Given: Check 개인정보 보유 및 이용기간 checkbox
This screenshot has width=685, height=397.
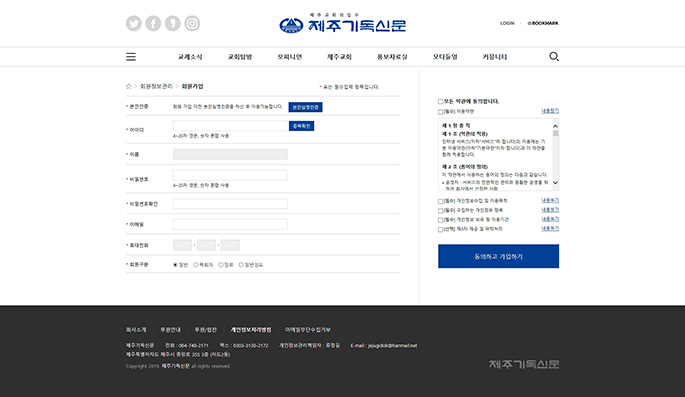Looking at the screenshot, I should 440,220.
